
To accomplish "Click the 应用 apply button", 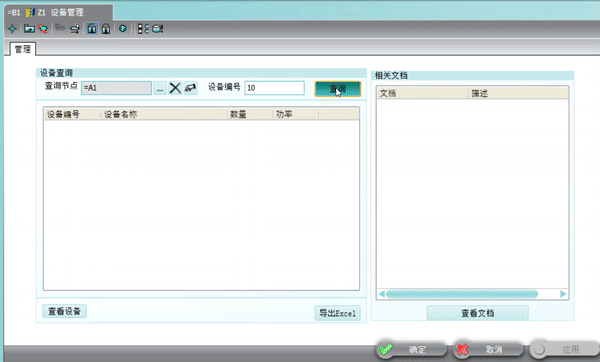I will click(x=565, y=349).
